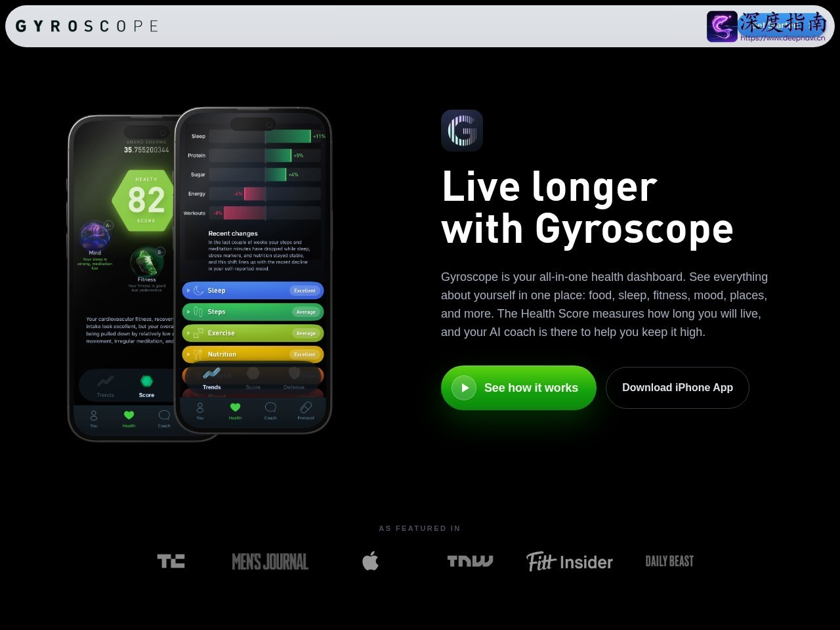Open the Coach tab on back phone

(x=164, y=419)
